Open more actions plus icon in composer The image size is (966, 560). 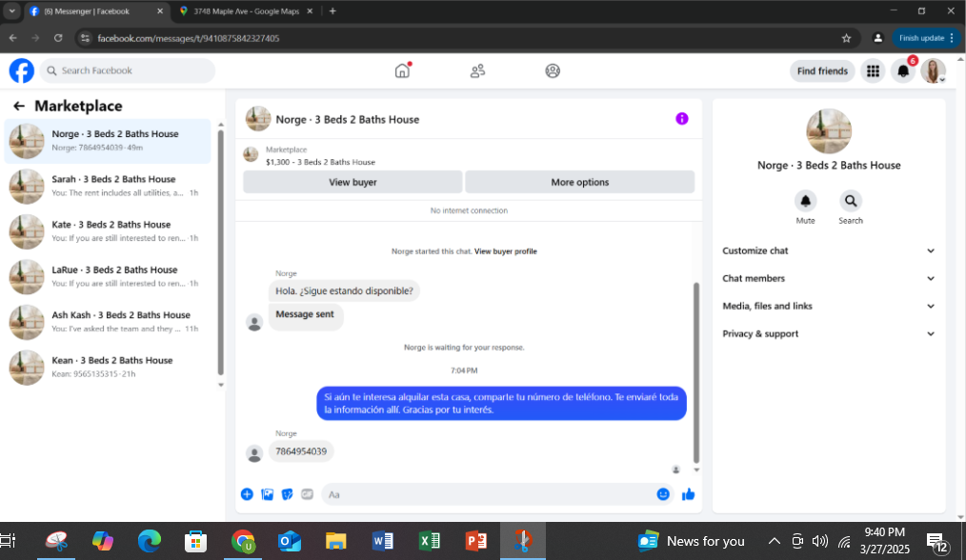[247, 494]
